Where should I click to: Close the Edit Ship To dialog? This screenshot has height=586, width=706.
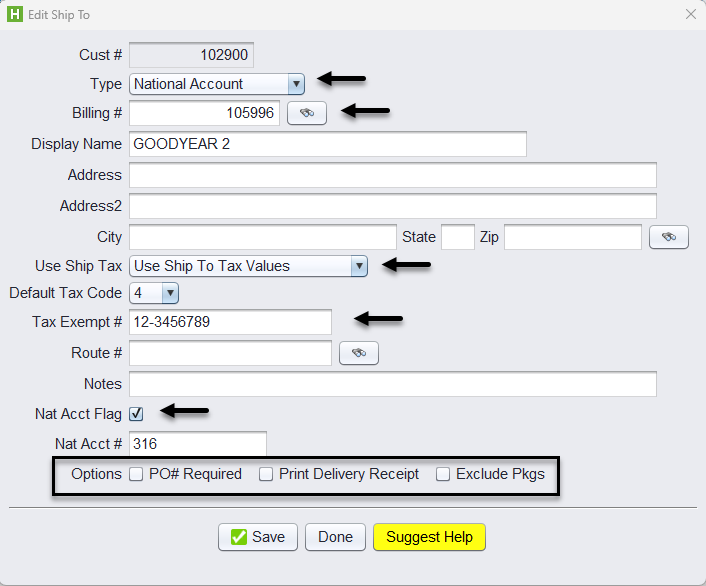[690, 14]
